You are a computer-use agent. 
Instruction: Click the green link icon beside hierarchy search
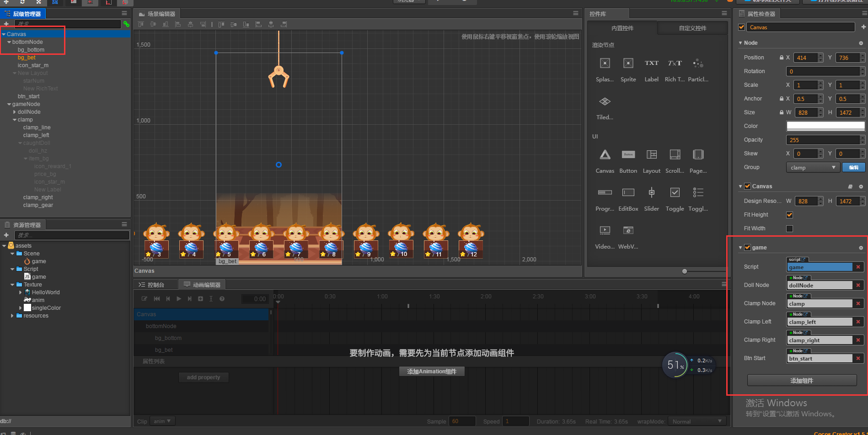(x=126, y=24)
